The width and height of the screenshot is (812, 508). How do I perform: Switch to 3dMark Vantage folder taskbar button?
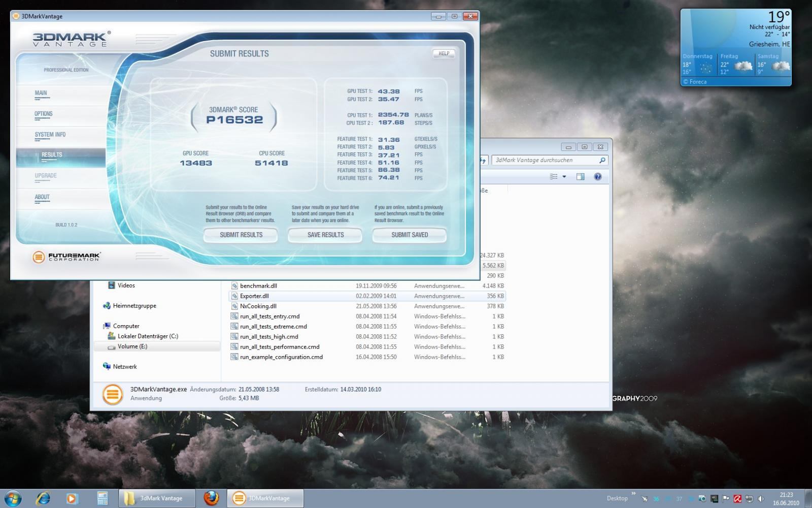coord(157,498)
